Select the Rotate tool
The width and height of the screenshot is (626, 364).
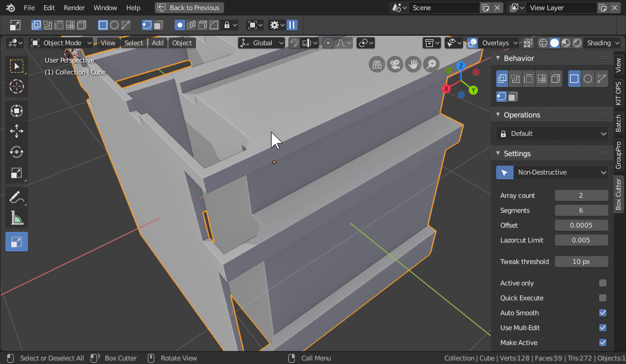click(17, 152)
